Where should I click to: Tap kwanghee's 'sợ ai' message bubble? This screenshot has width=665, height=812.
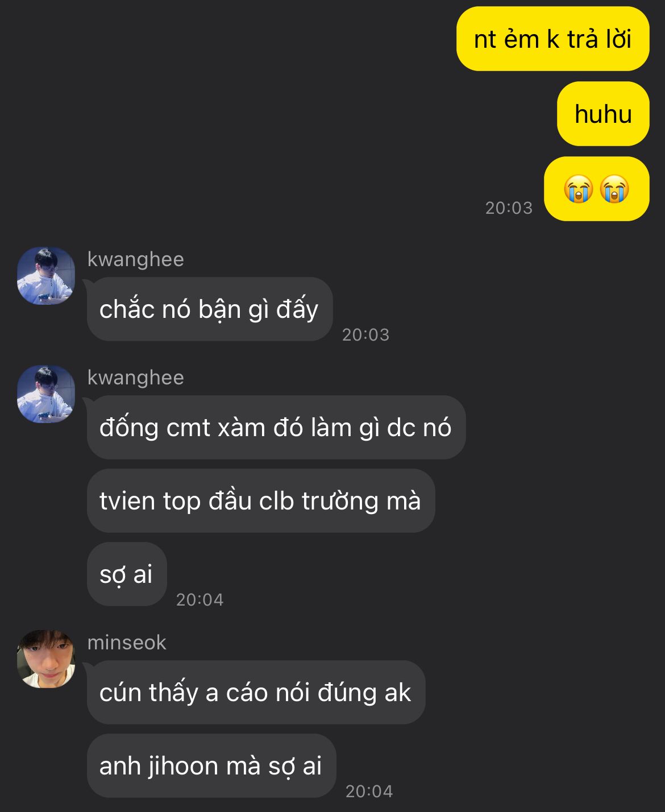127,574
